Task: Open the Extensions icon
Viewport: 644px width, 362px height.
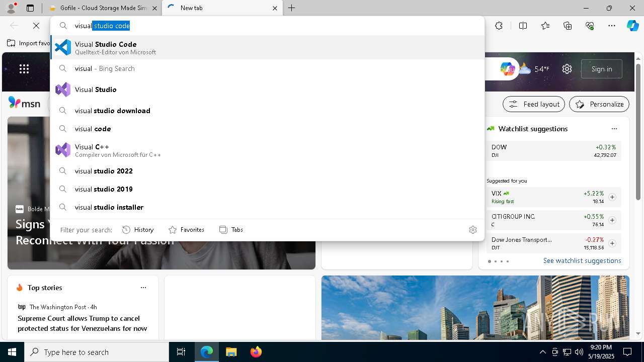Action: (x=499, y=26)
